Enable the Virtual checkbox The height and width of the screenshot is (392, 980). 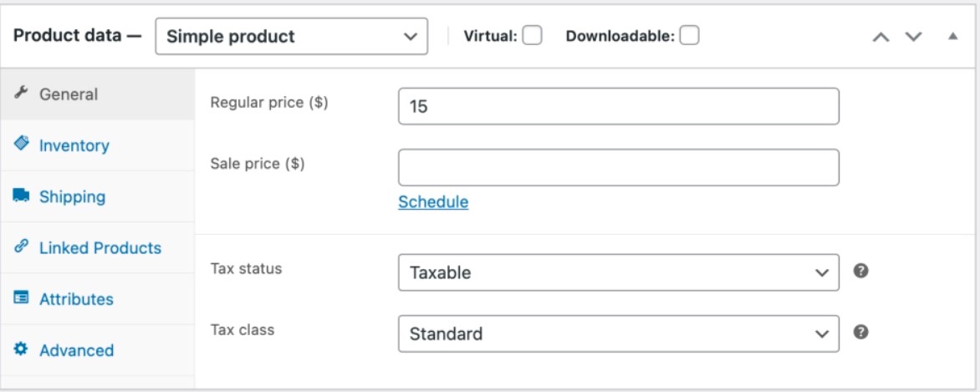[532, 36]
